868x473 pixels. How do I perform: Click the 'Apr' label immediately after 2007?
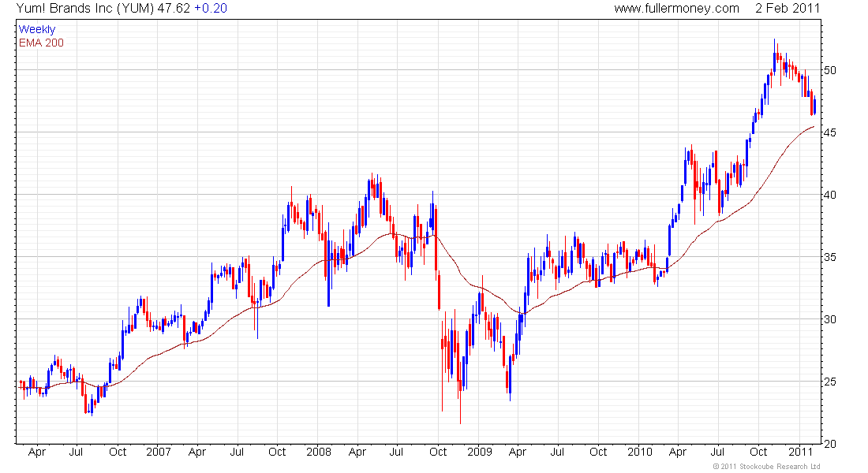(197, 452)
